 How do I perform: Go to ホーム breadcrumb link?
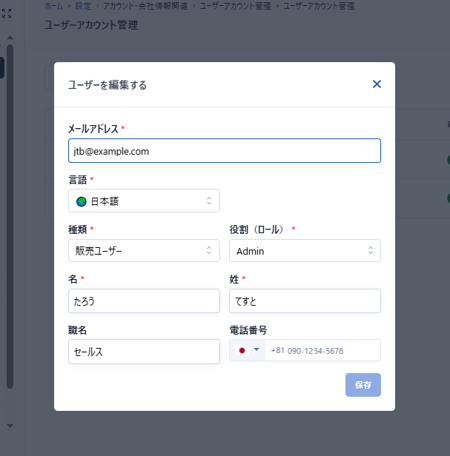(54, 6)
